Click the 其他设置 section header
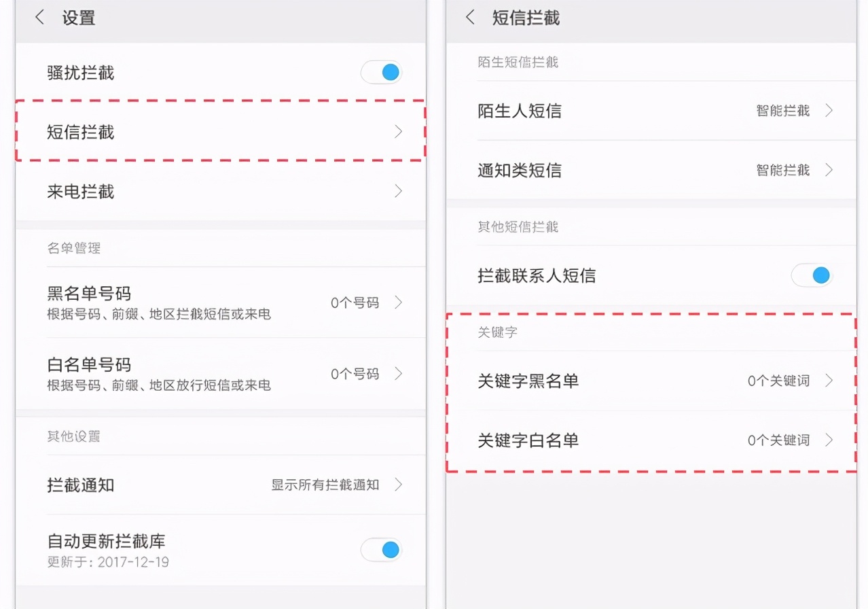Image resolution: width=868 pixels, height=609 pixels. [73, 436]
